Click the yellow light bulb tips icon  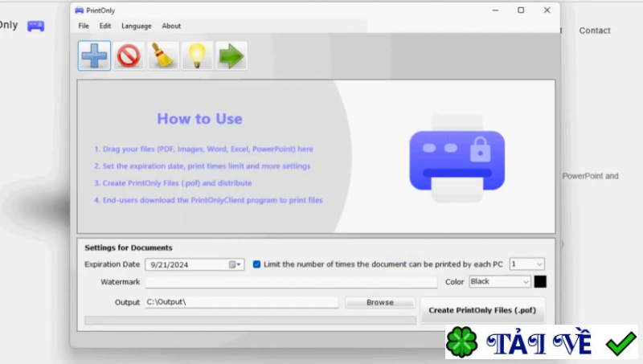[x=197, y=55]
